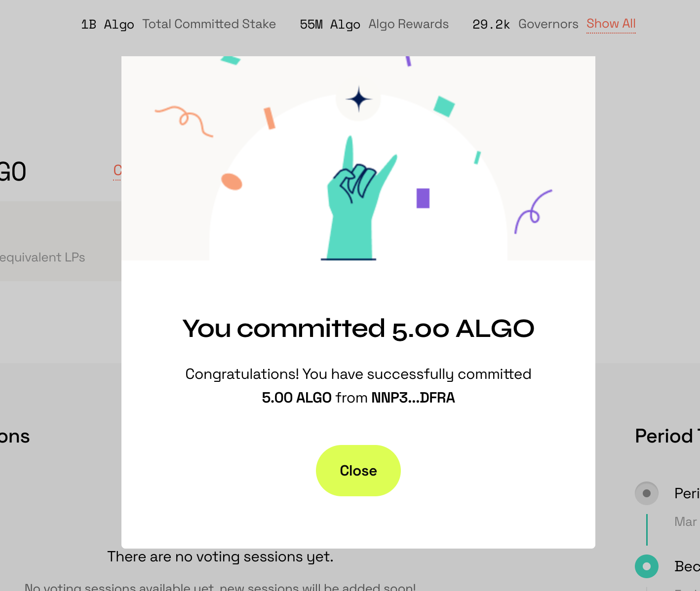The height and width of the screenshot is (591, 700).
Task: Click the teal square confetti near star
Action: tap(444, 107)
